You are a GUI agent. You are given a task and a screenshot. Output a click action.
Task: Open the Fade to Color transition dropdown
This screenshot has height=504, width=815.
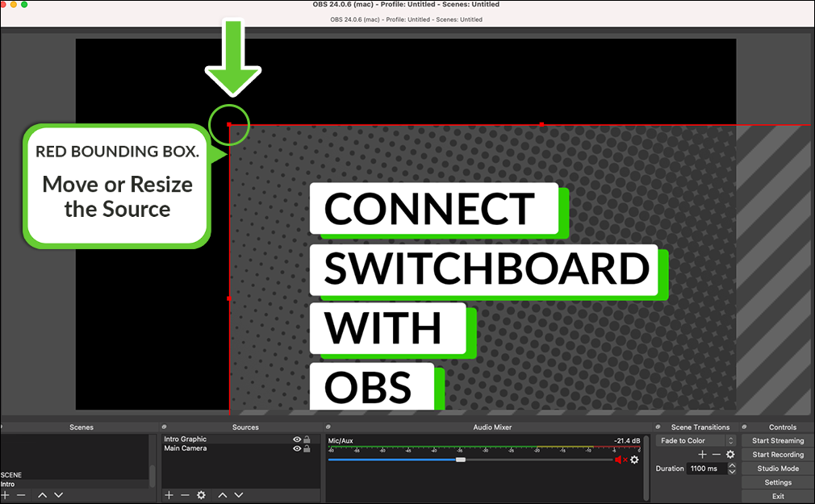point(696,440)
